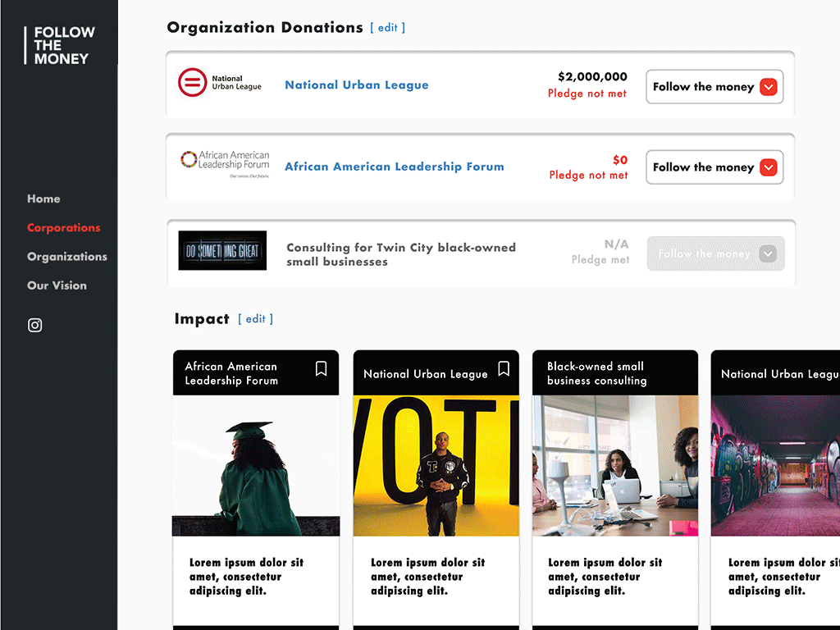Click Pledge not met under $0
The image size is (840, 630).
coord(588,176)
